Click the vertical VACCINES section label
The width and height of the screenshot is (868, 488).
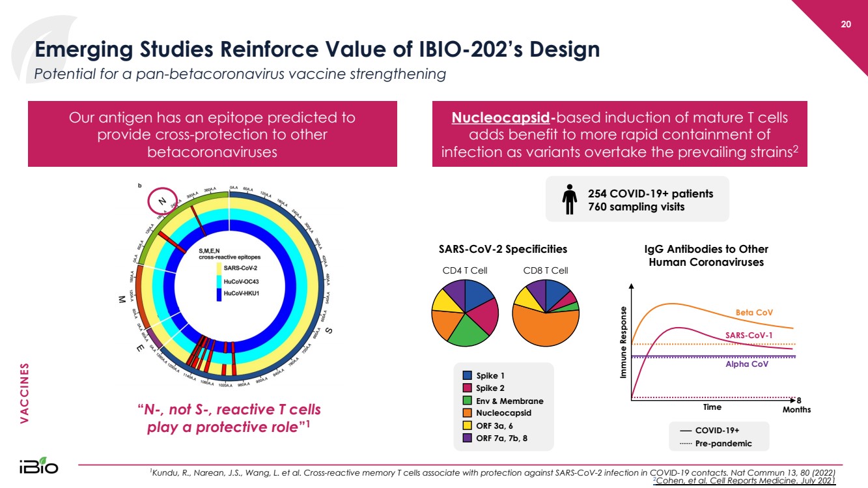pos(25,394)
